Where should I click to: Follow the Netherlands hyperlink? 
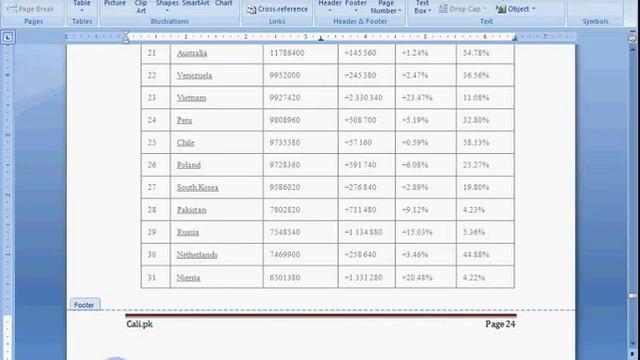(197, 255)
